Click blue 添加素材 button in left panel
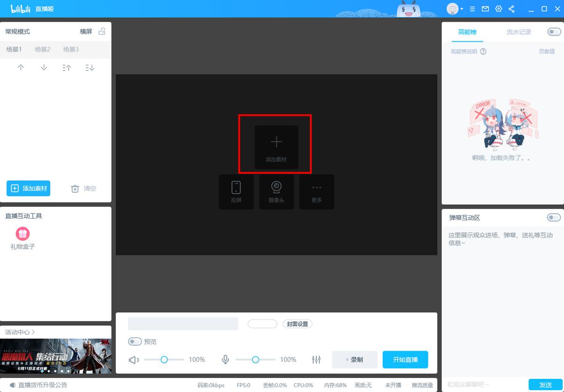 click(x=28, y=188)
